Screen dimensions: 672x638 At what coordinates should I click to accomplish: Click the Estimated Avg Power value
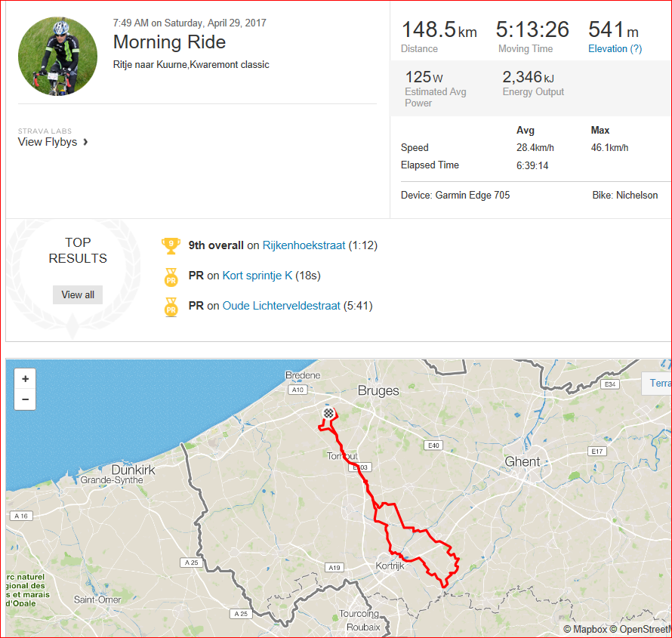(x=424, y=78)
